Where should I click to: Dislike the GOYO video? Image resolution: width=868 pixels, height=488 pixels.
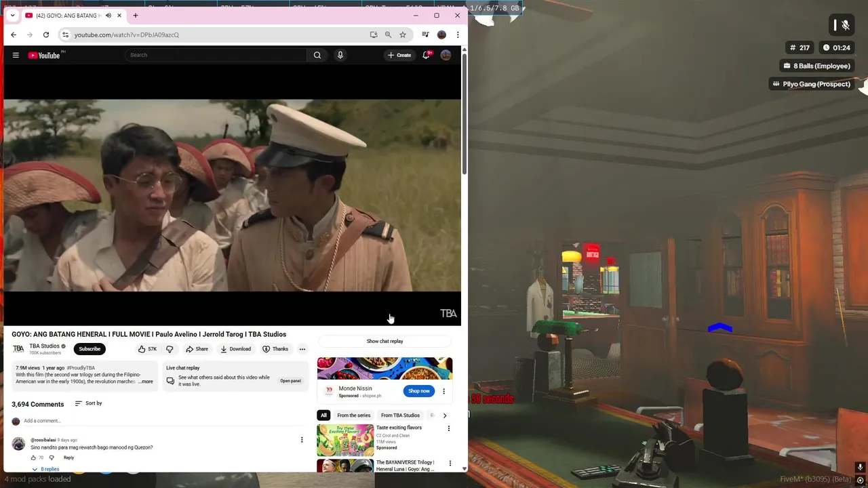coord(170,349)
